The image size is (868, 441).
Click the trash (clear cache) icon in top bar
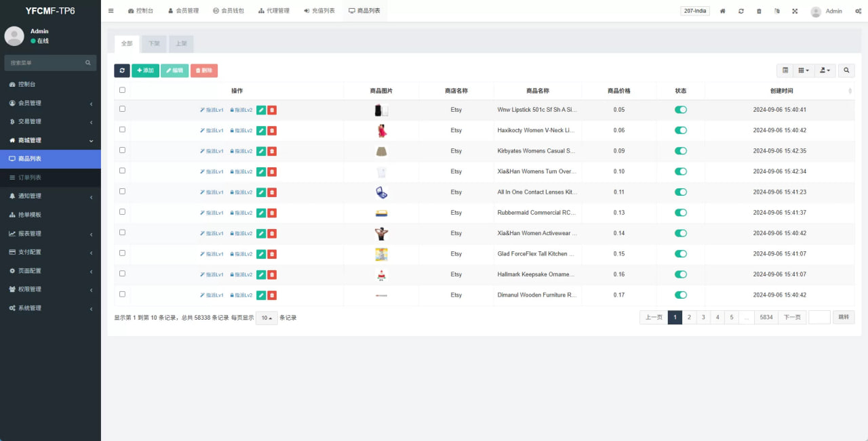click(x=759, y=11)
